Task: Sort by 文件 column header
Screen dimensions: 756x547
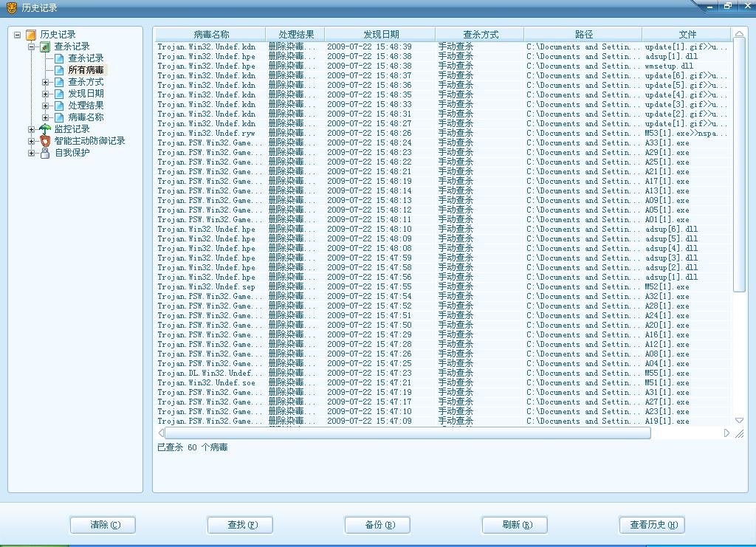Action: pos(687,35)
